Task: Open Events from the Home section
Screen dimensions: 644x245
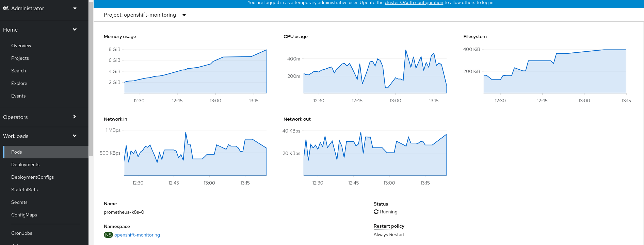Action: [18, 96]
